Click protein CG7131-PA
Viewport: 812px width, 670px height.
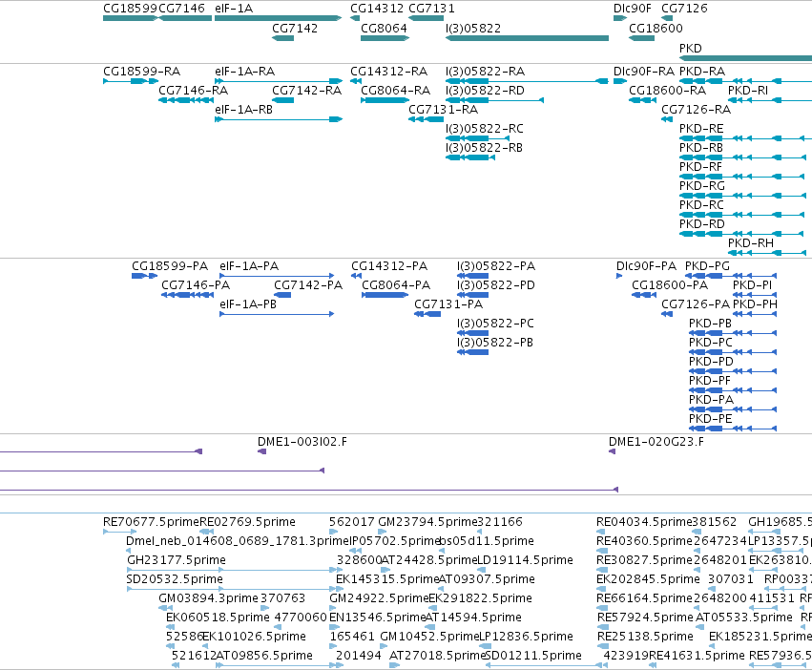(448, 304)
